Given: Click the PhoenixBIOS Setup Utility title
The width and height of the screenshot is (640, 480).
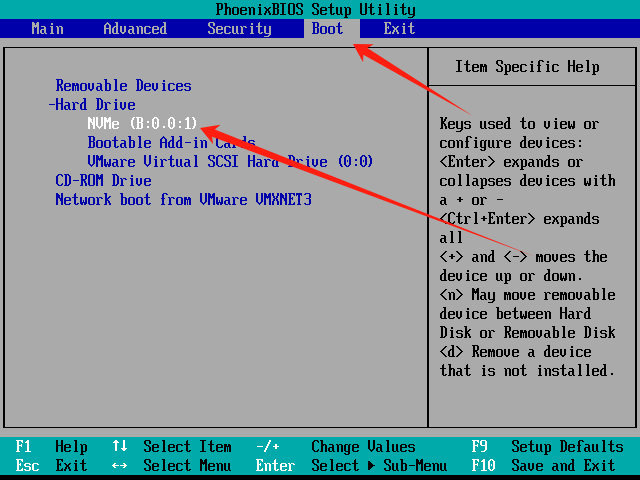Looking at the screenshot, I should coord(316,9).
